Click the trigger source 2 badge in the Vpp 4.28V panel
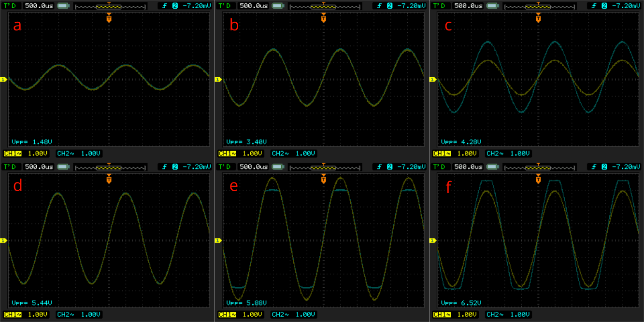Screen dimensions: 644x322 pos(603,6)
